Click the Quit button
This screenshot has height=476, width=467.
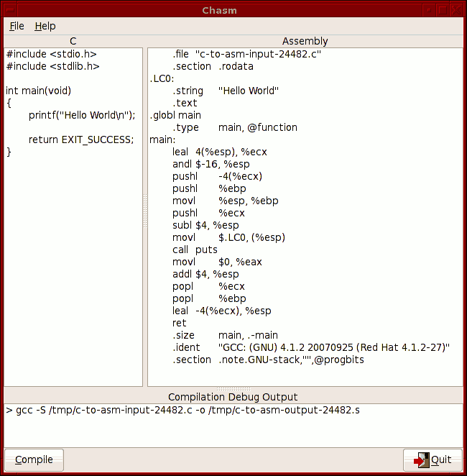433,459
